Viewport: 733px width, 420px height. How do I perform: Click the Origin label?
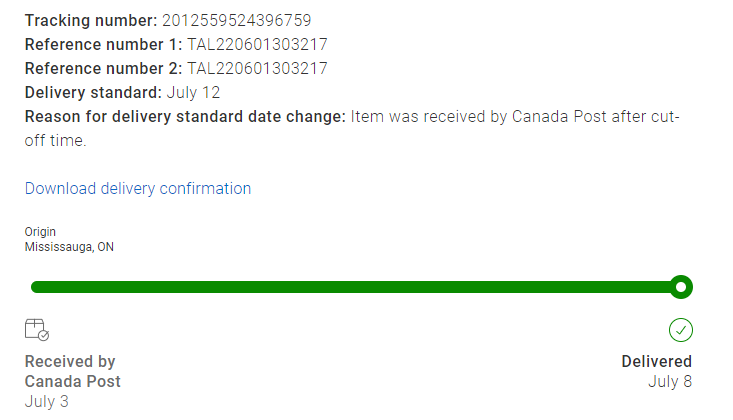40,232
